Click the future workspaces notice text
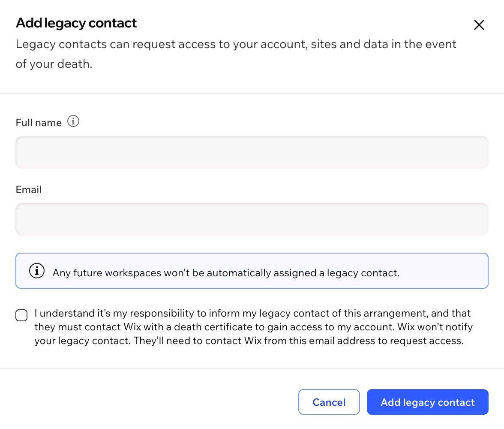The image size is (504, 429). (226, 273)
